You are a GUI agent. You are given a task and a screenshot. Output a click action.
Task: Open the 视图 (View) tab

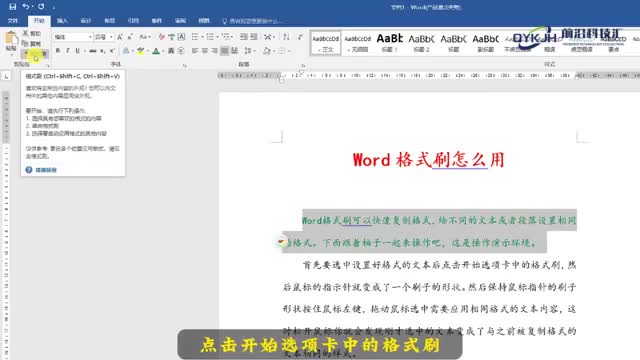pyautogui.click(x=204, y=20)
